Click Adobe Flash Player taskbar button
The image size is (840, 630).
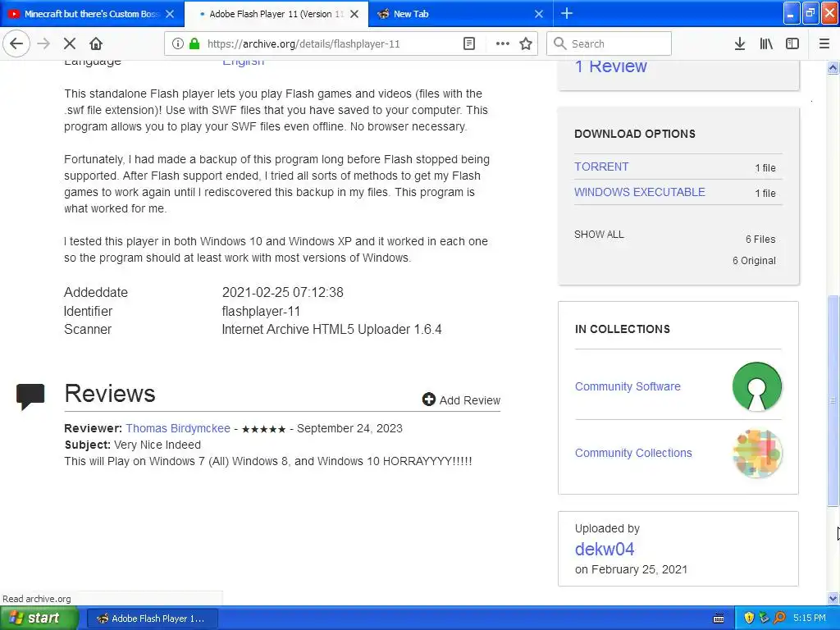pos(152,619)
